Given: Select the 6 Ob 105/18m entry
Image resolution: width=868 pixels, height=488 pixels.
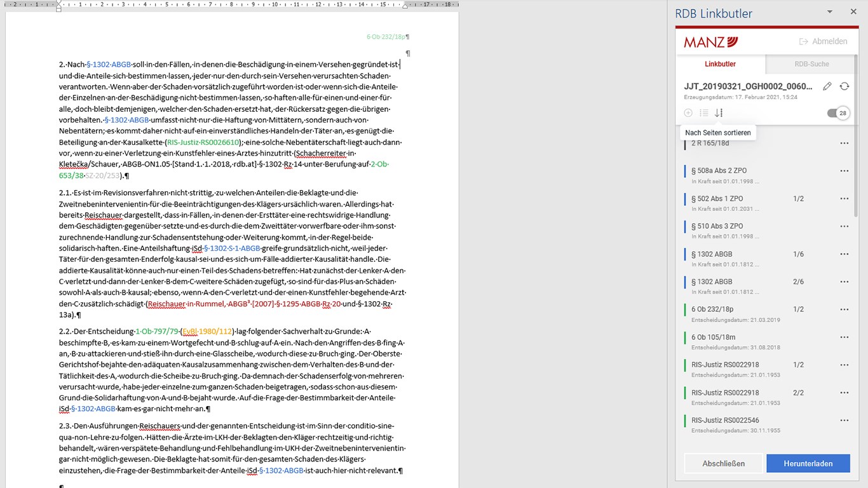Looking at the screenshot, I should point(766,341).
